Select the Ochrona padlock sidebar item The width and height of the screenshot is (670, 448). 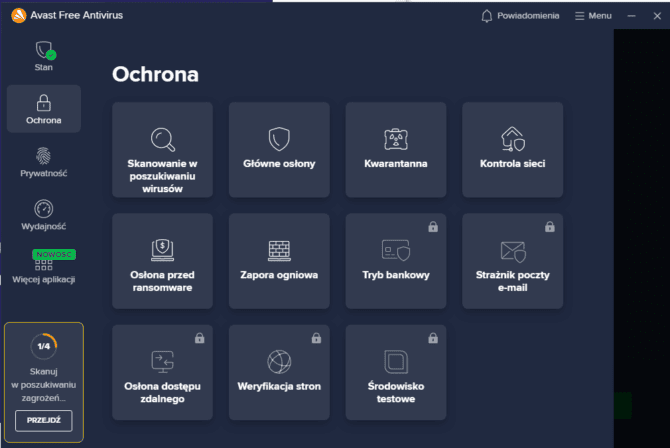44,109
